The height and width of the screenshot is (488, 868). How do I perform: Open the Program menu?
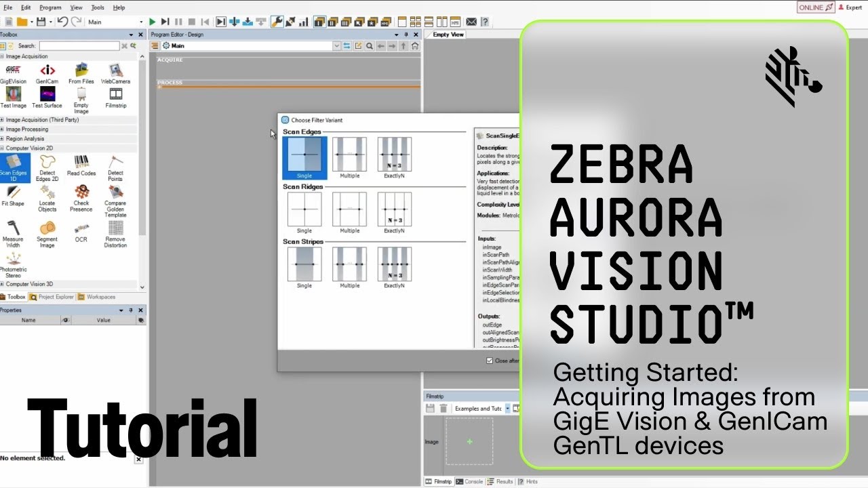click(50, 7)
